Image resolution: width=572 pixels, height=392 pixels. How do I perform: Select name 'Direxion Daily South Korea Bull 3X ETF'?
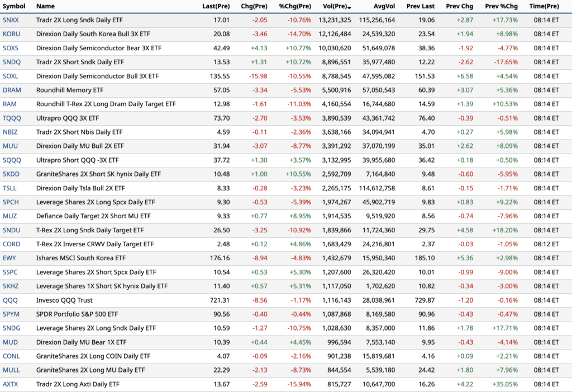93,34
